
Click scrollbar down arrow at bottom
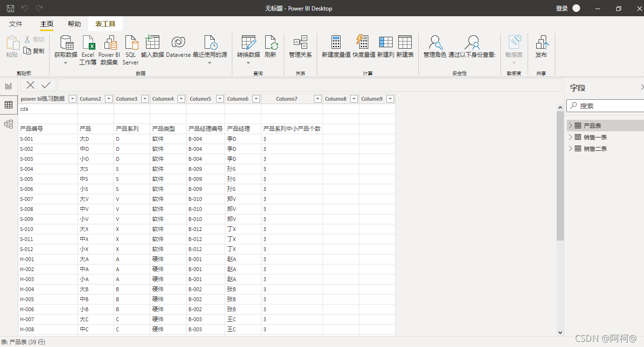click(x=560, y=332)
